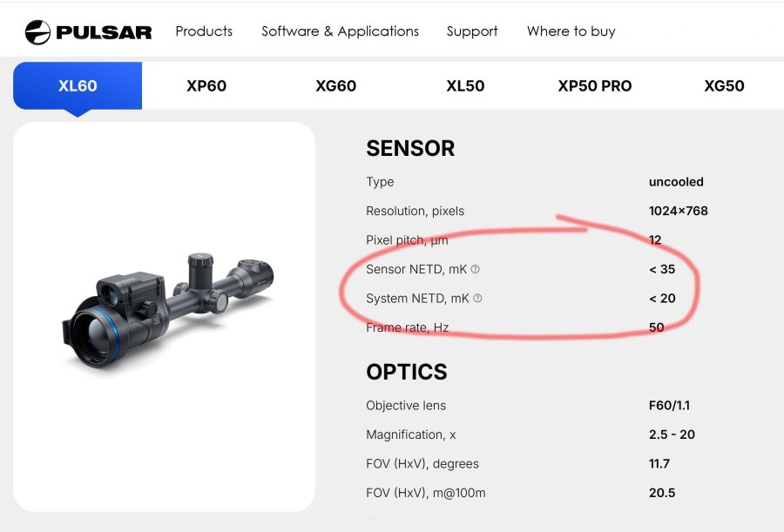Switch to the XG60 tab
This screenshot has height=532, width=784.
pyautogui.click(x=335, y=86)
